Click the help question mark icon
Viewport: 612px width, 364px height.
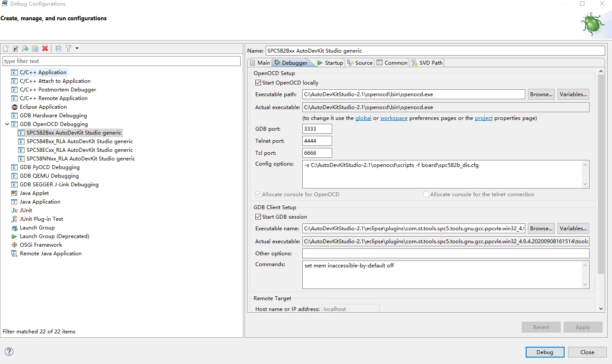(x=9, y=351)
